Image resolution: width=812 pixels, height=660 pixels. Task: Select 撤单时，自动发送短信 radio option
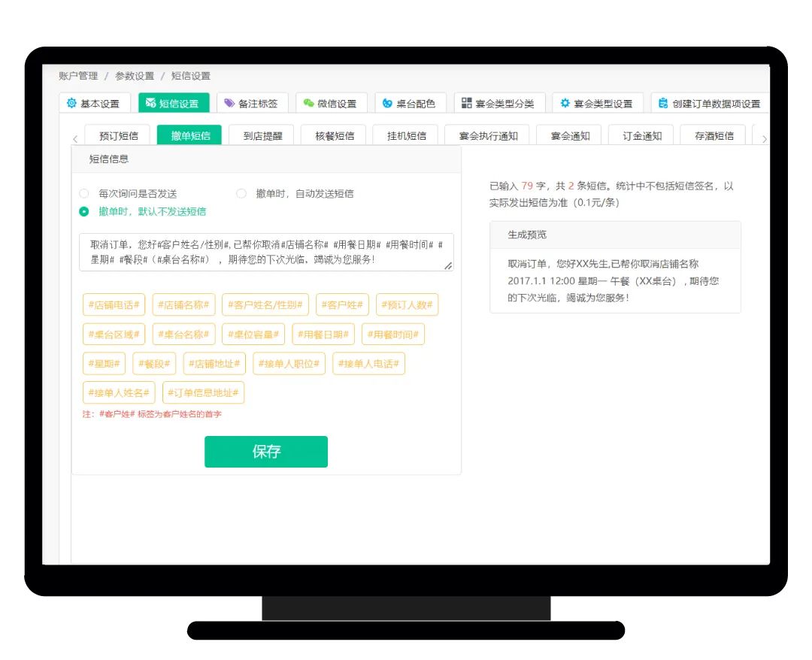pos(241,193)
